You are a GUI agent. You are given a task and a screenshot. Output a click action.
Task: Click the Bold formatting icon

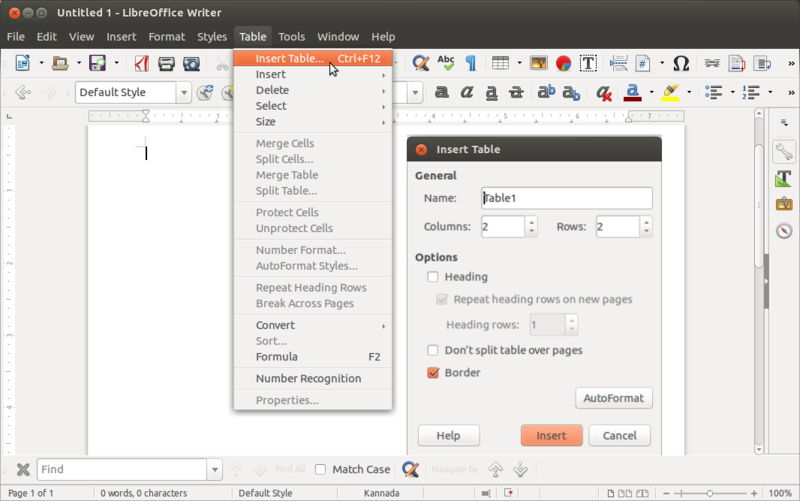coord(442,92)
